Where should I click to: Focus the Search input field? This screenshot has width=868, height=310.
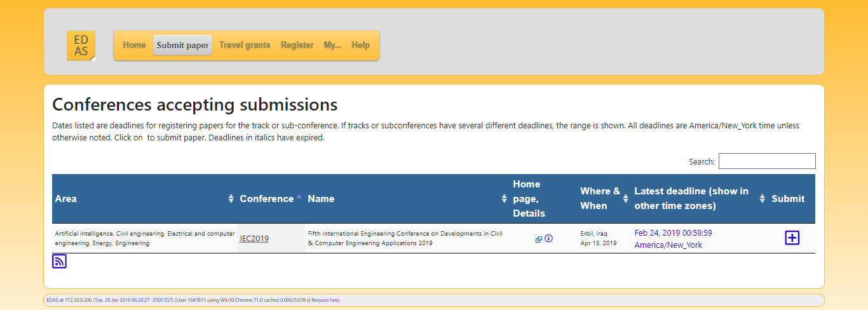(766, 161)
